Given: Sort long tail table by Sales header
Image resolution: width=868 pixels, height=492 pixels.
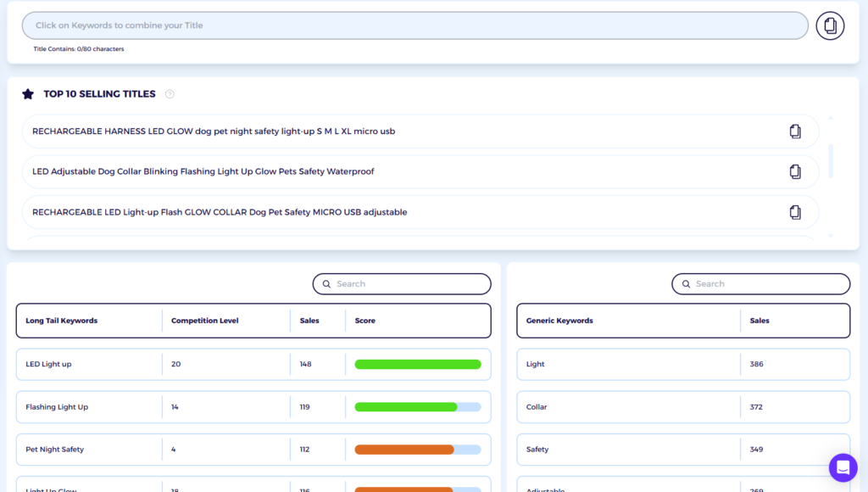Looking at the screenshot, I should [x=309, y=321].
